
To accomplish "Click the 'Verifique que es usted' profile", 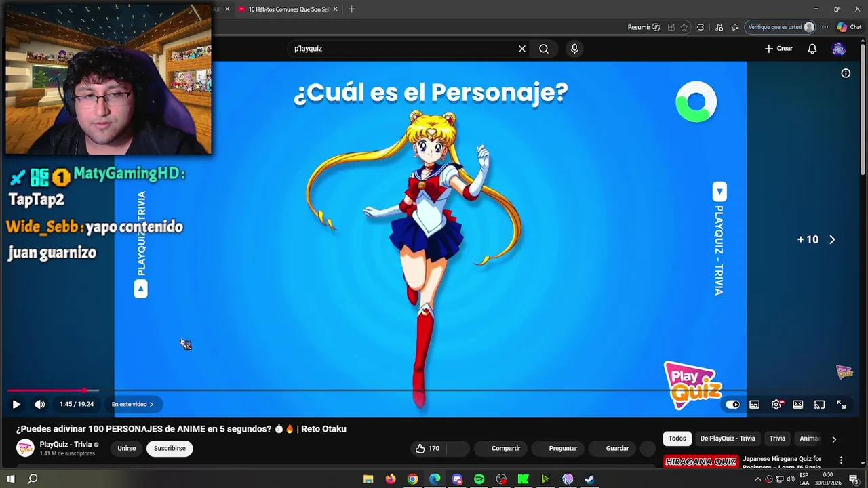I will point(781,27).
